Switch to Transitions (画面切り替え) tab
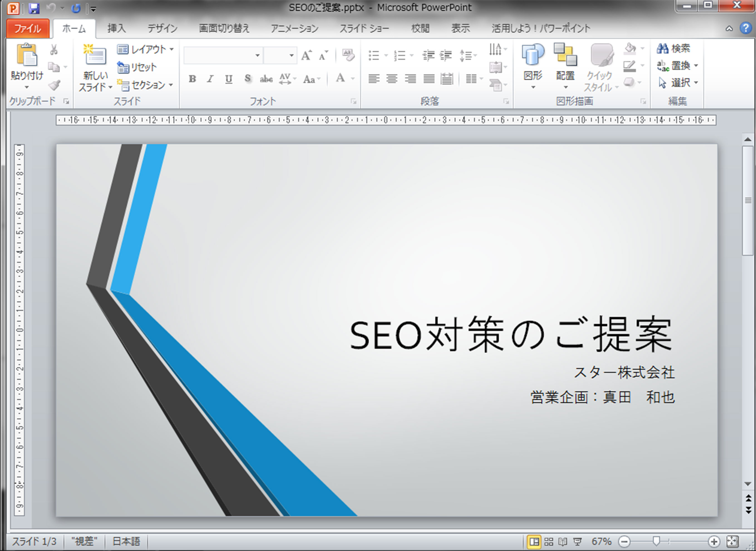This screenshot has height=551, width=756. [224, 29]
